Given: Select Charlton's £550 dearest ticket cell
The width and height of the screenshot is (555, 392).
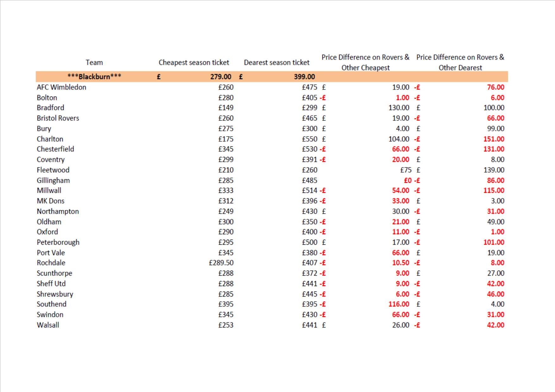Looking at the screenshot, I should 309,139.
